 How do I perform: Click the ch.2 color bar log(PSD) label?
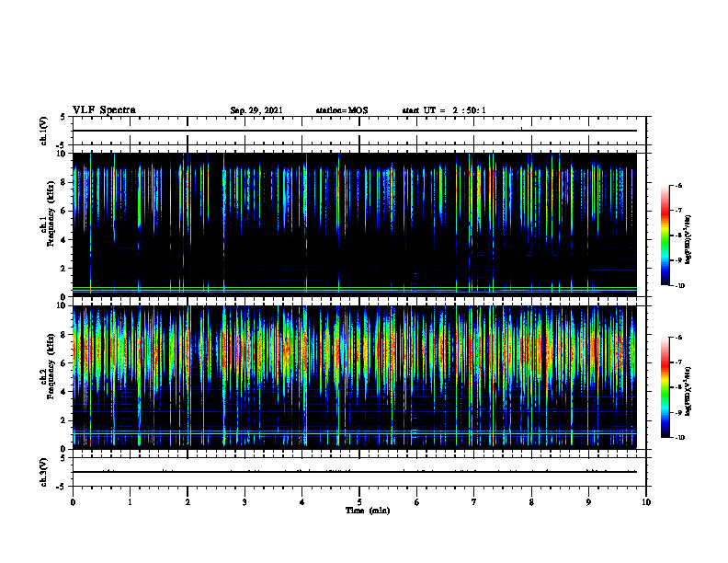point(688,391)
